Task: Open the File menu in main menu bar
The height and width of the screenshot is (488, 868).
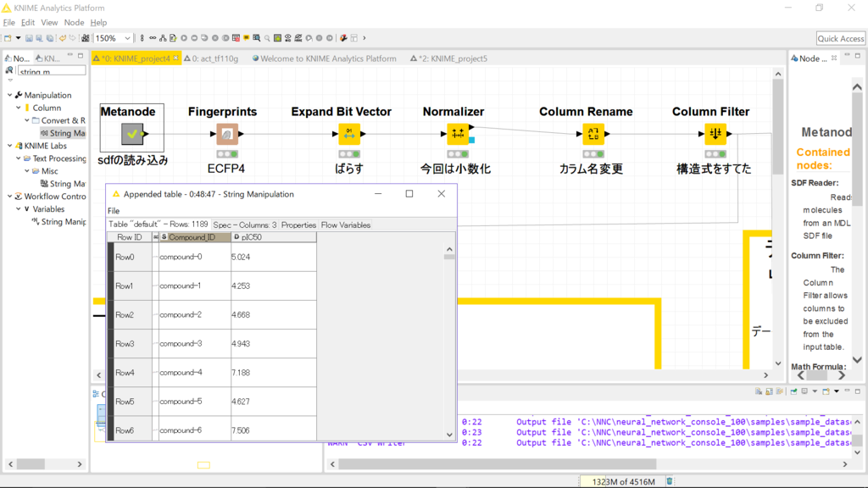Action: (x=8, y=23)
